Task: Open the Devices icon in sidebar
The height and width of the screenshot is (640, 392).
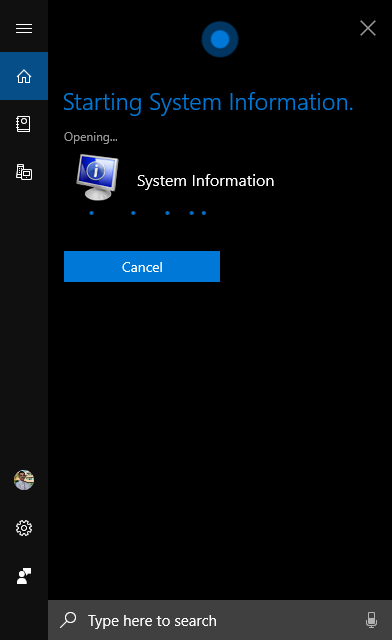Action: click(x=24, y=172)
